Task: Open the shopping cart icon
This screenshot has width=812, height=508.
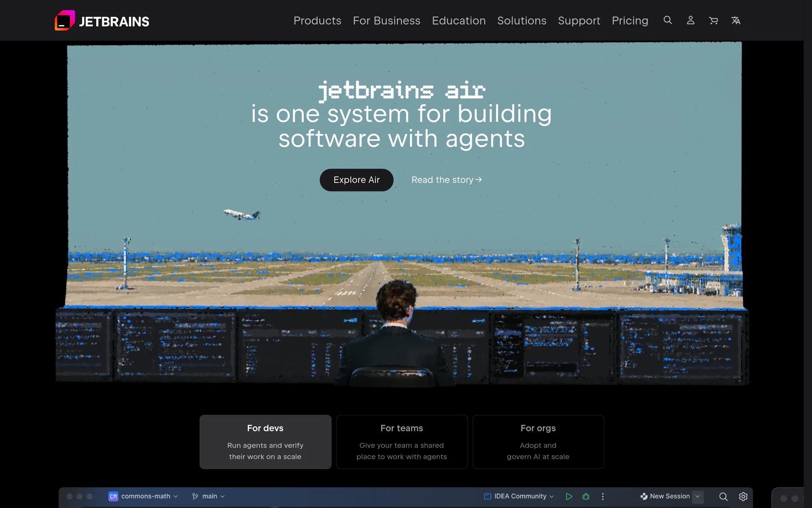Action: [x=713, y=21]
